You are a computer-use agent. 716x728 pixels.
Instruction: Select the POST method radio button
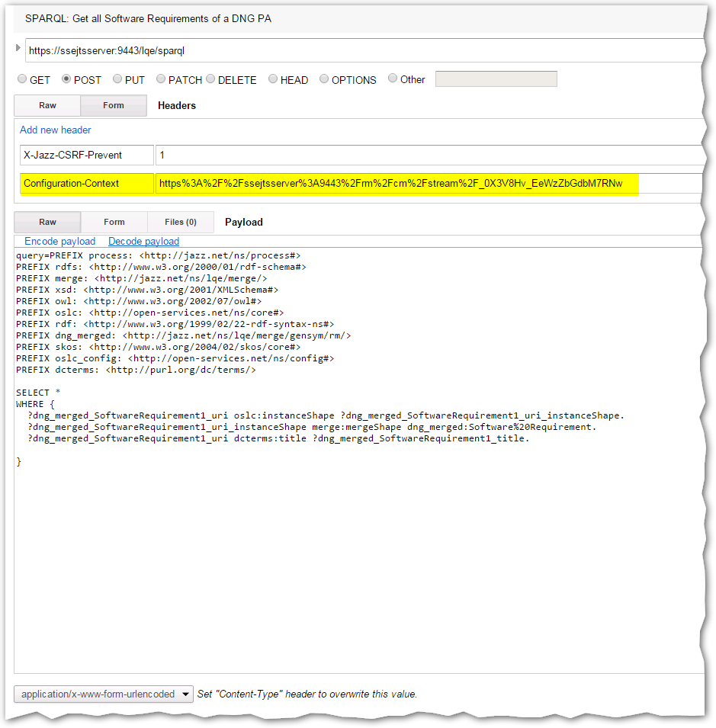[x=66, y=79]
